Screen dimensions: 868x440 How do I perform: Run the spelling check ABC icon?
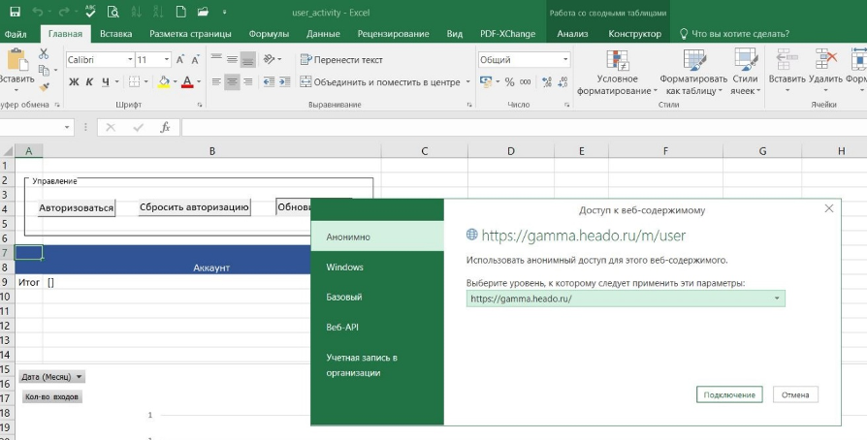click(91, 12)
